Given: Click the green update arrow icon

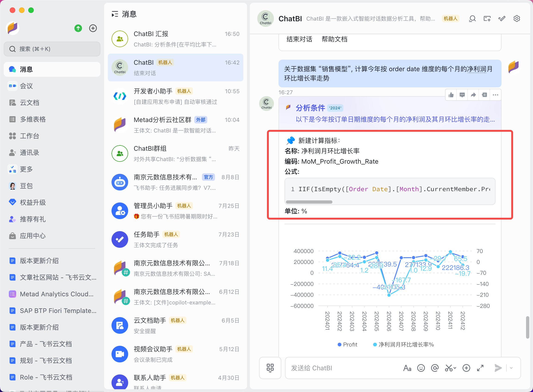Looking at the screenshot, I should tap(78, 28).
